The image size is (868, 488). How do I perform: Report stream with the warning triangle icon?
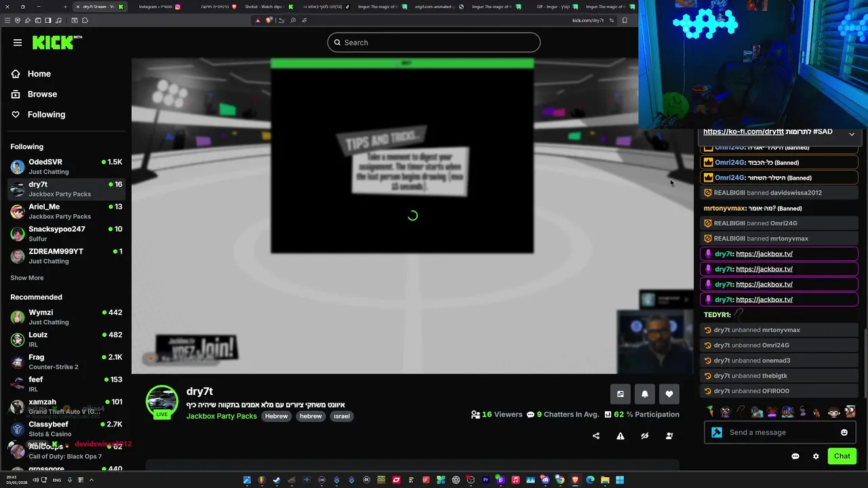[620, 436]
